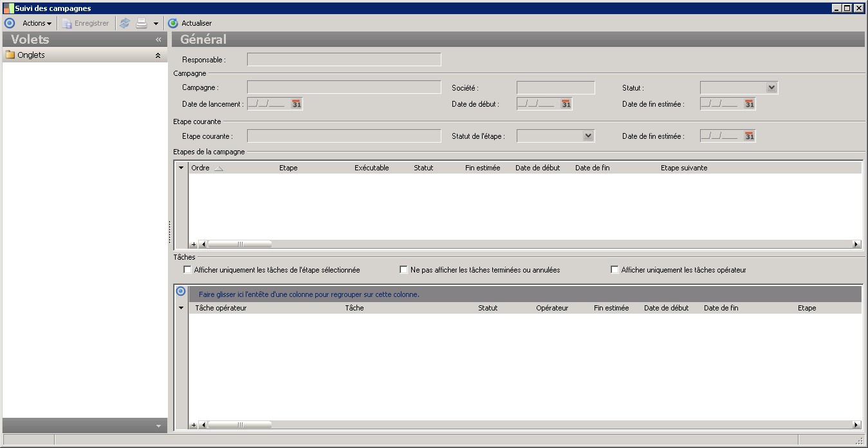Check Ne pas afficher les tâches terminées

click(404, 270)
